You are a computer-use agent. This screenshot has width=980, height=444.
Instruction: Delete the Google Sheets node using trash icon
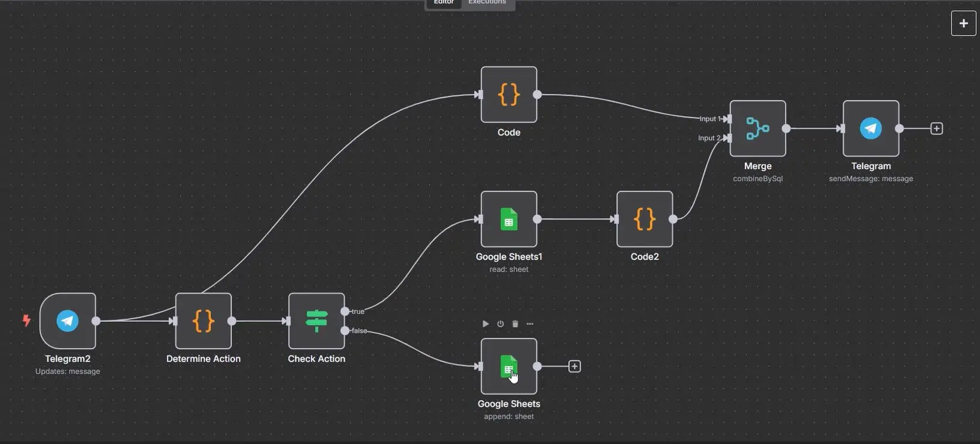tap(515, 324)
